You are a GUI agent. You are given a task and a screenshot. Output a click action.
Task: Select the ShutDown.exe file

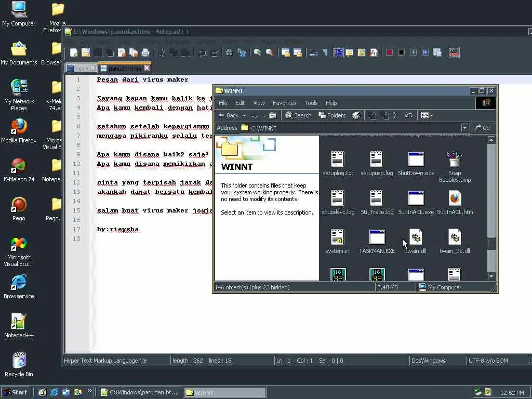[416, 164]
